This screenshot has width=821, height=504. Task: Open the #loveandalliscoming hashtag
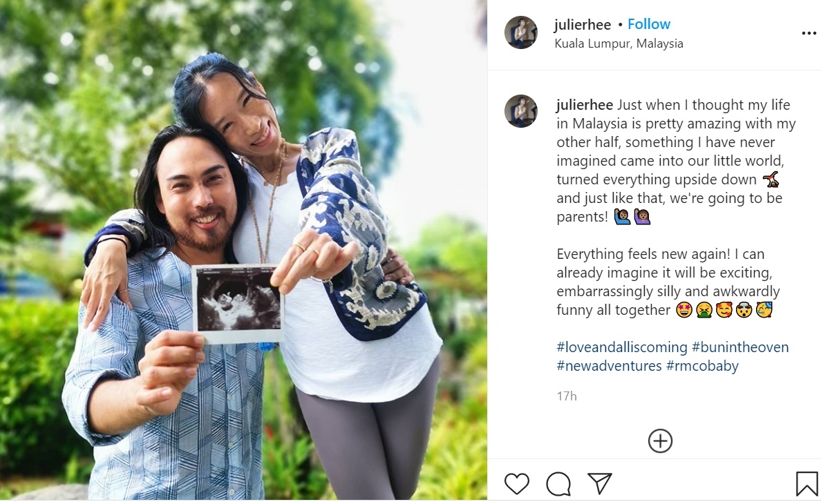click(621, 347)
